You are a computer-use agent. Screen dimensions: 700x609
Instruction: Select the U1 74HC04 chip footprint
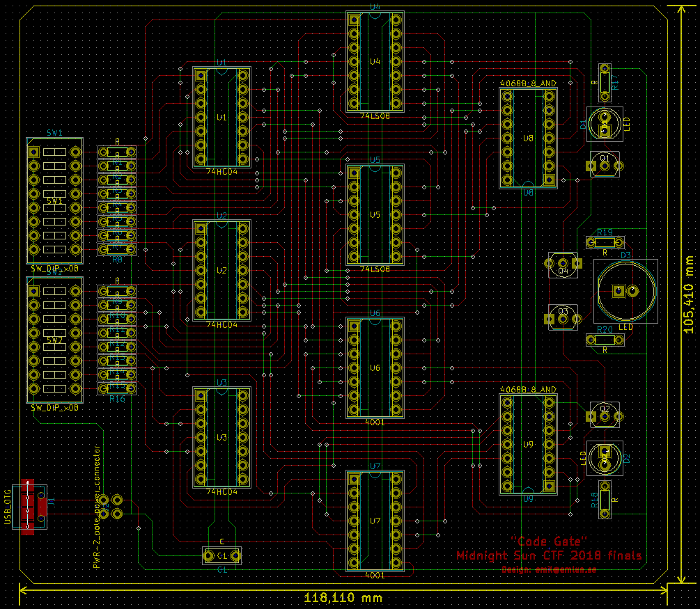tap(221, 118)
